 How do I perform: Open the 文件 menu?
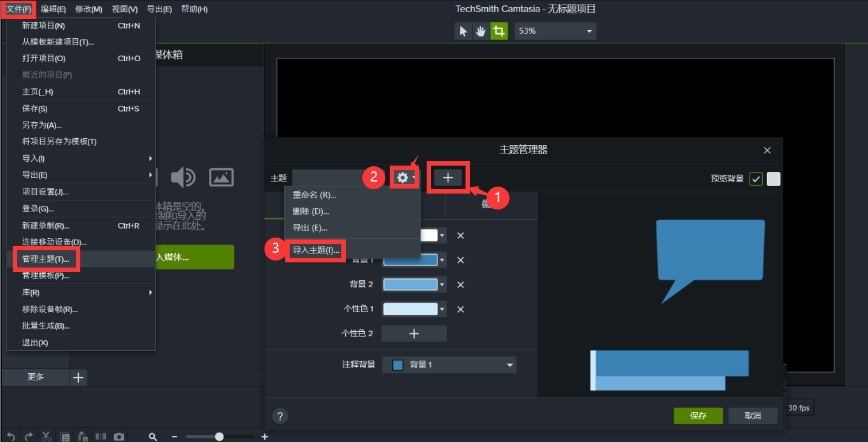point(18,9)
